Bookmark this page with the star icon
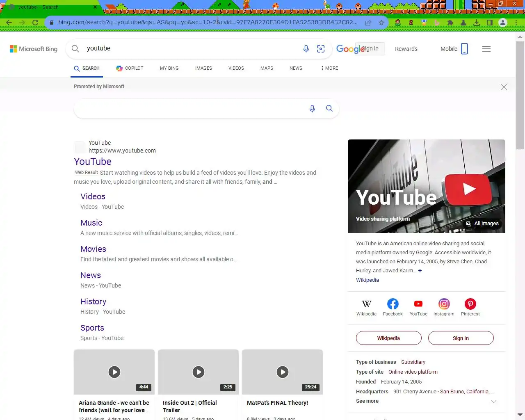Viewport: 525px width, 420px height. [x=381, y=23]
